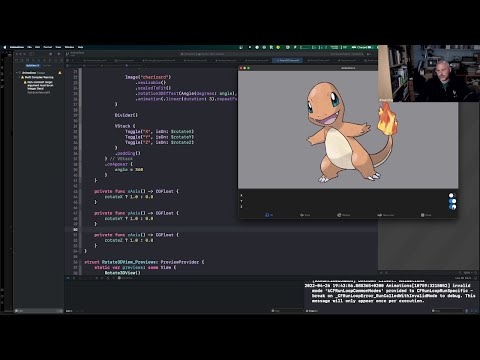The height and width of the screenshot is (360, 480).
Task: Click the console output filter field
Action: 447,311
